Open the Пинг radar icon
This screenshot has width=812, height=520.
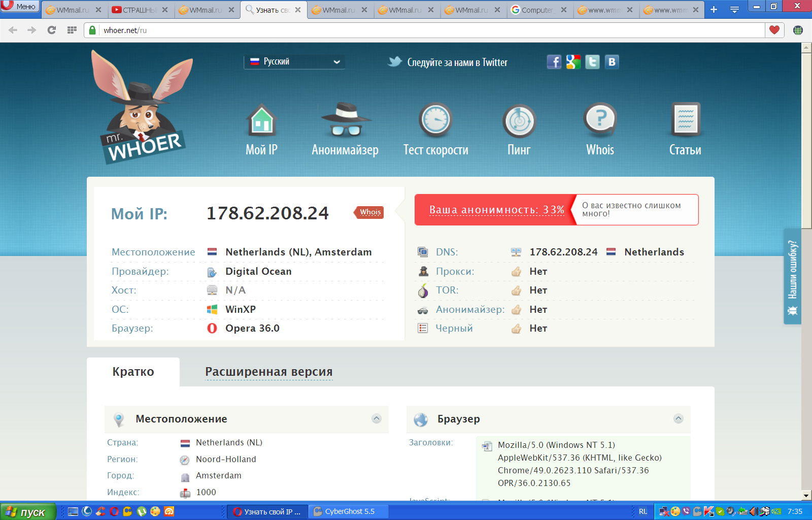coord(519,121)
